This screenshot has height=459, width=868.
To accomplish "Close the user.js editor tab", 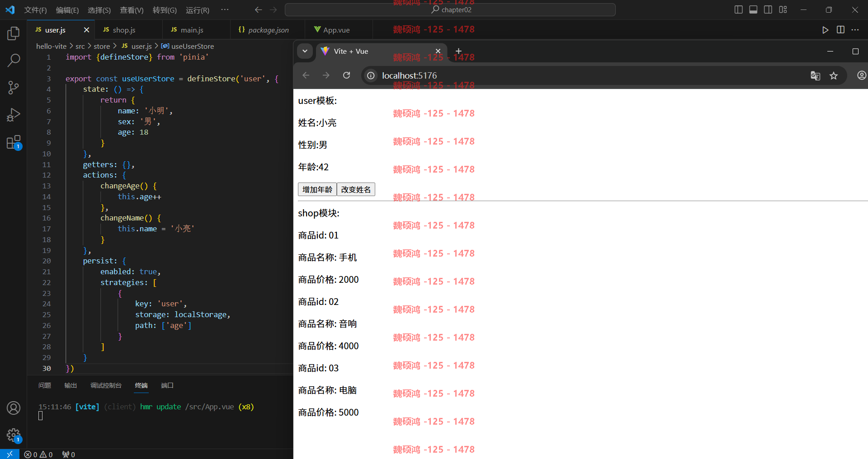I will [86, 30].
